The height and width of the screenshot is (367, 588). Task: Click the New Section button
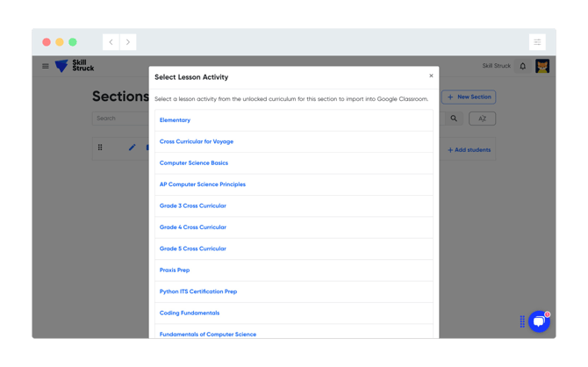(x=469, y=97)
